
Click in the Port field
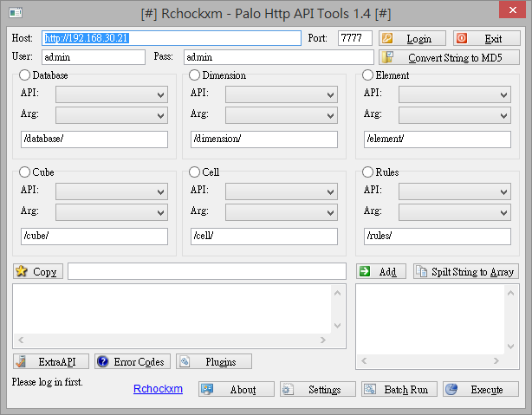355,38
